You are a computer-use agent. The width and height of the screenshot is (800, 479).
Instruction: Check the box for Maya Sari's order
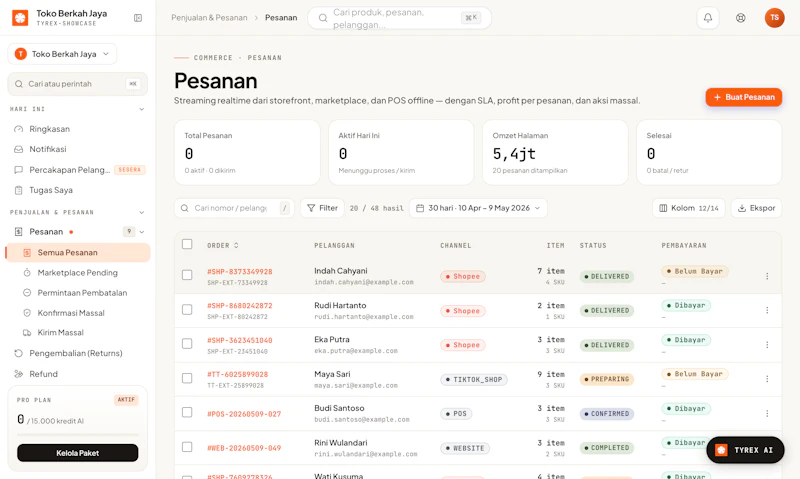click(x=187, y=378)
